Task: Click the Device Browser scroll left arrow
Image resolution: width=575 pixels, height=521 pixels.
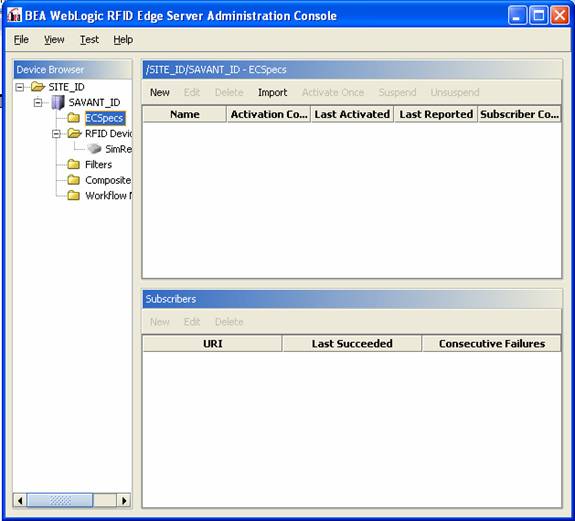Action: 20,500
